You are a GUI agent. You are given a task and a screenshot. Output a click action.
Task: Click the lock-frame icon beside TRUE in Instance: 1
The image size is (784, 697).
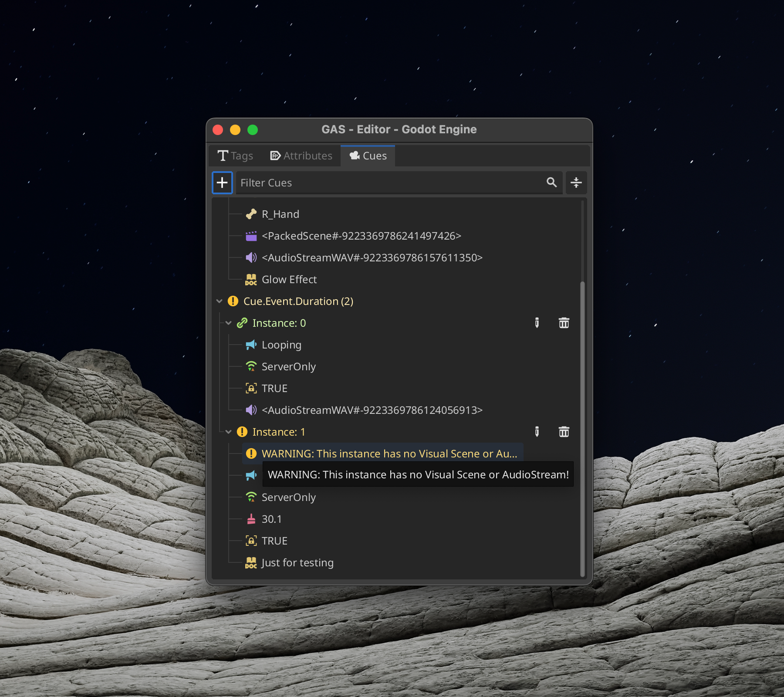(251, 541)
